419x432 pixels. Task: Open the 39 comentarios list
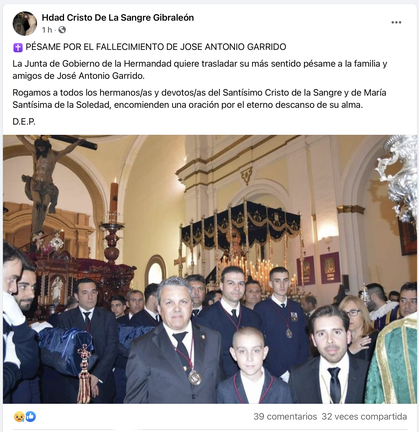(285, 417)
